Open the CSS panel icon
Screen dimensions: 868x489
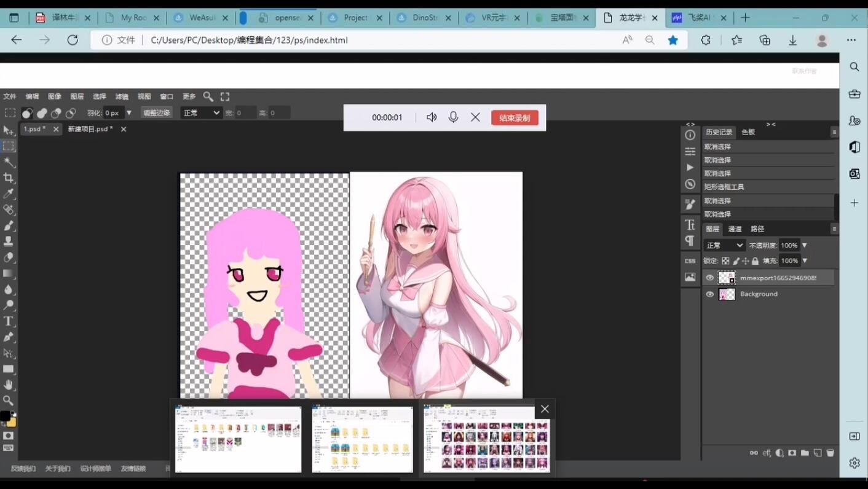point(690,260)
